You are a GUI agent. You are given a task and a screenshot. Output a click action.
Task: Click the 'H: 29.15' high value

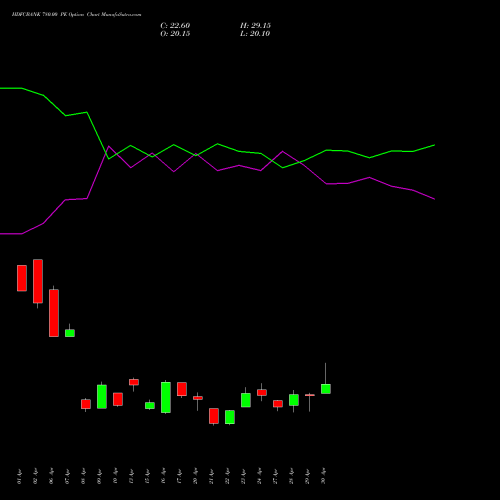point(255,26)
